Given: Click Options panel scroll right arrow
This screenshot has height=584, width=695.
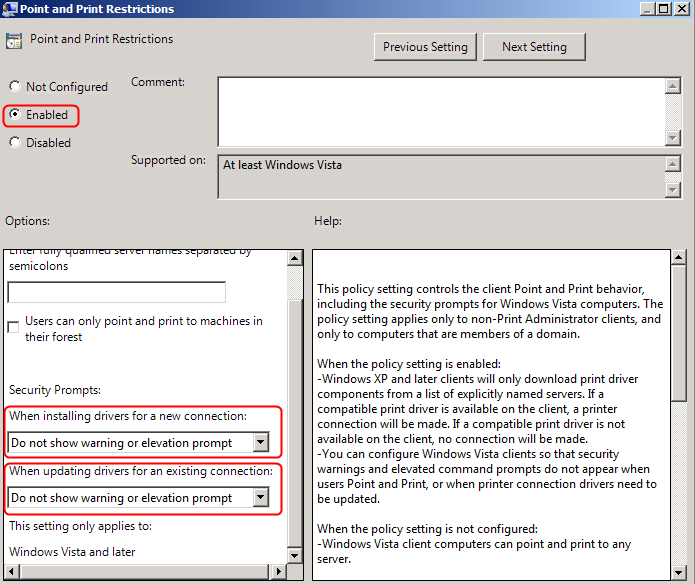Looking at the screenshot, I should [x=278, y=572].
